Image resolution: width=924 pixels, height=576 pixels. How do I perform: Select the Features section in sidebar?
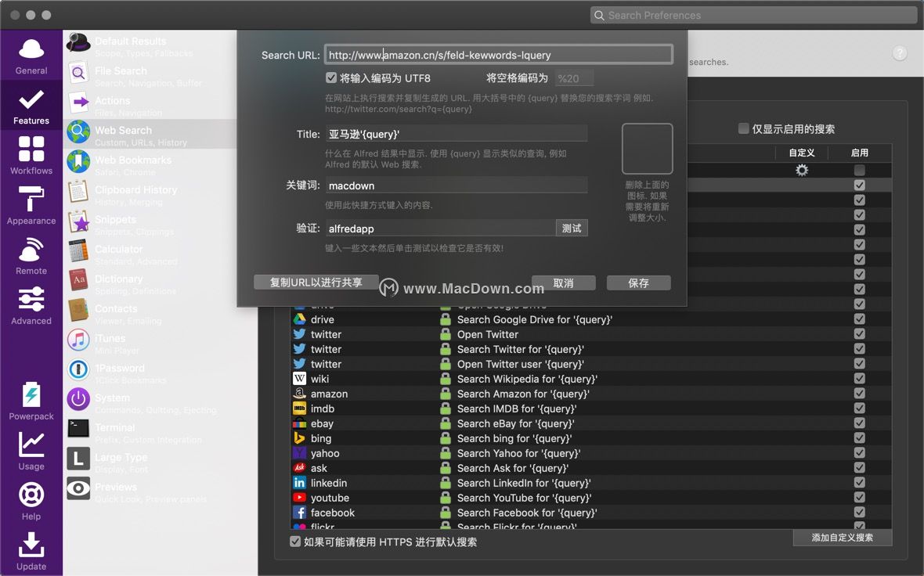click(x=31, y=106)
